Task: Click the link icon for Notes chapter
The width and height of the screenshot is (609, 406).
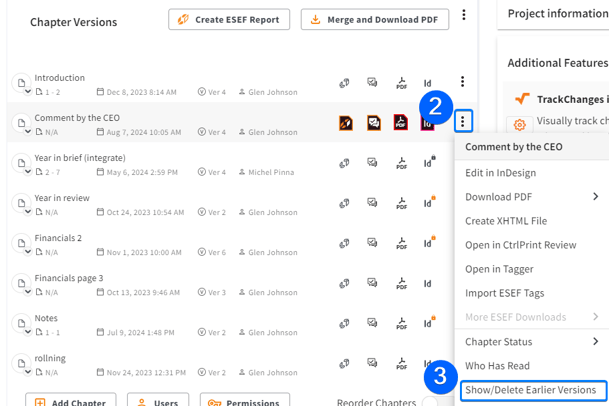Action: [x=344, y=323]
